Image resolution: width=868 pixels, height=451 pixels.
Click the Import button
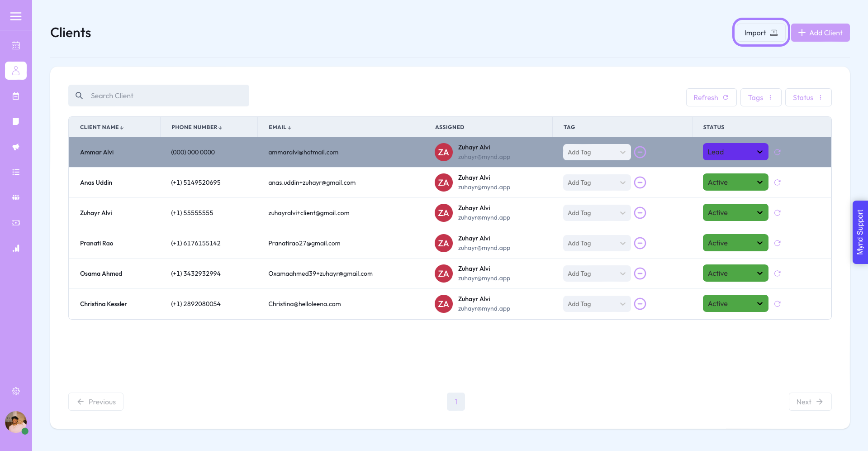pyautogui.click(x=761, y=33)
